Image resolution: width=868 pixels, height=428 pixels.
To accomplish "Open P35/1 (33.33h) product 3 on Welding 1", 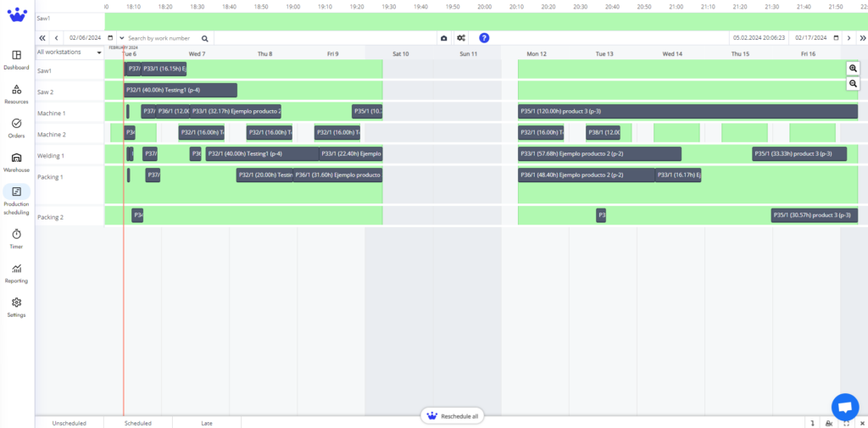I will [x=799, y=154].
